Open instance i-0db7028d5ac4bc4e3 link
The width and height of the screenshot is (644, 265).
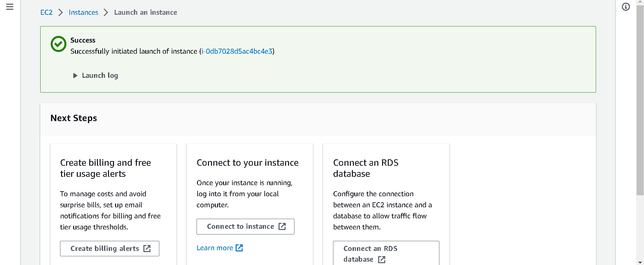237,51
